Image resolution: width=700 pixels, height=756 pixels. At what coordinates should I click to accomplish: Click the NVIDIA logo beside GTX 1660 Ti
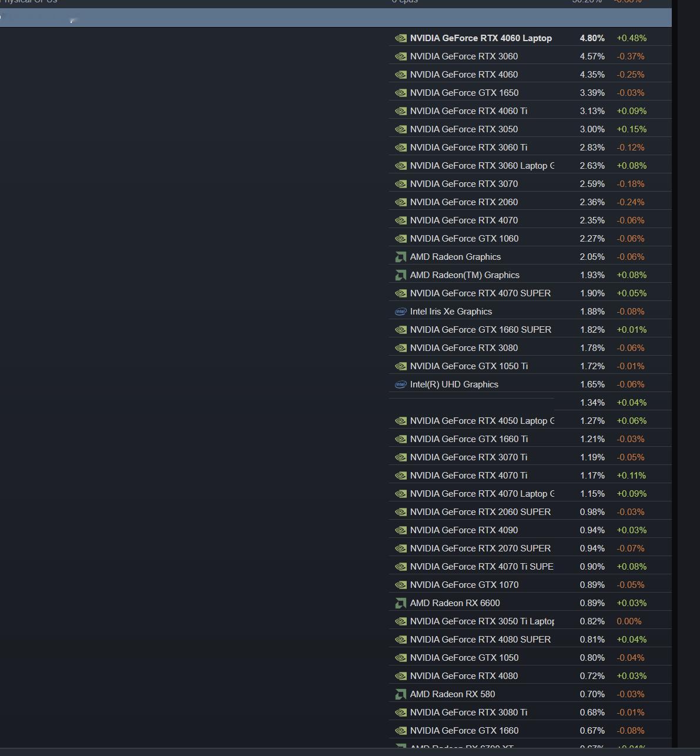click(401, 439)
